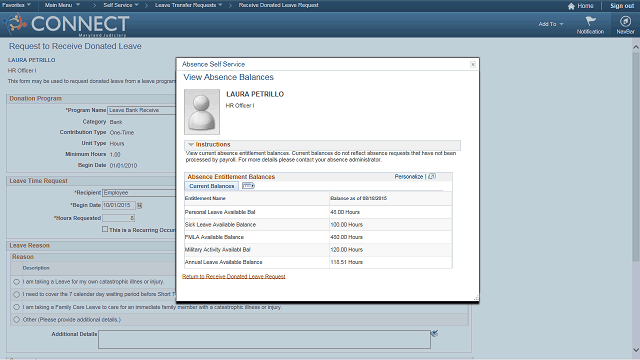Collapse the Instructions section
This screenshot has height=360, width=640.
tap(191, 144)
